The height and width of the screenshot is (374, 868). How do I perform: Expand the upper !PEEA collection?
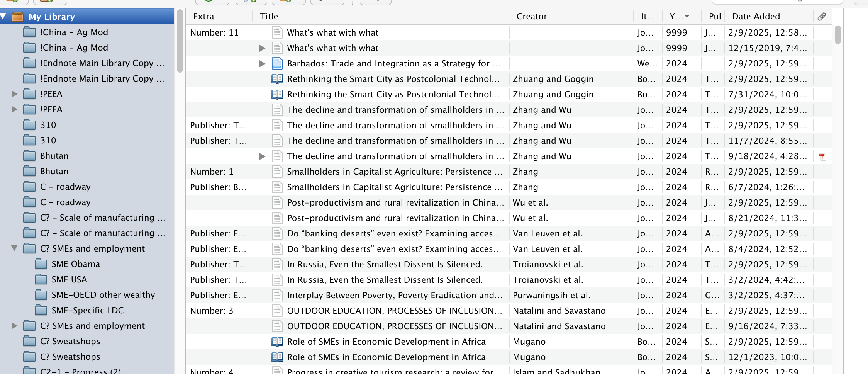[x=15, y=94]
